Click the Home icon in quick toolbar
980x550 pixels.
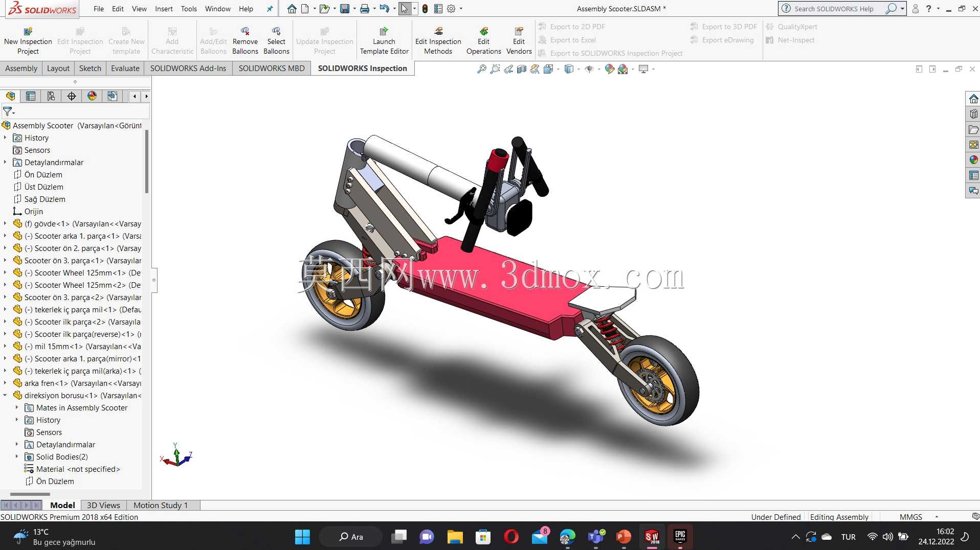point(292,9)
